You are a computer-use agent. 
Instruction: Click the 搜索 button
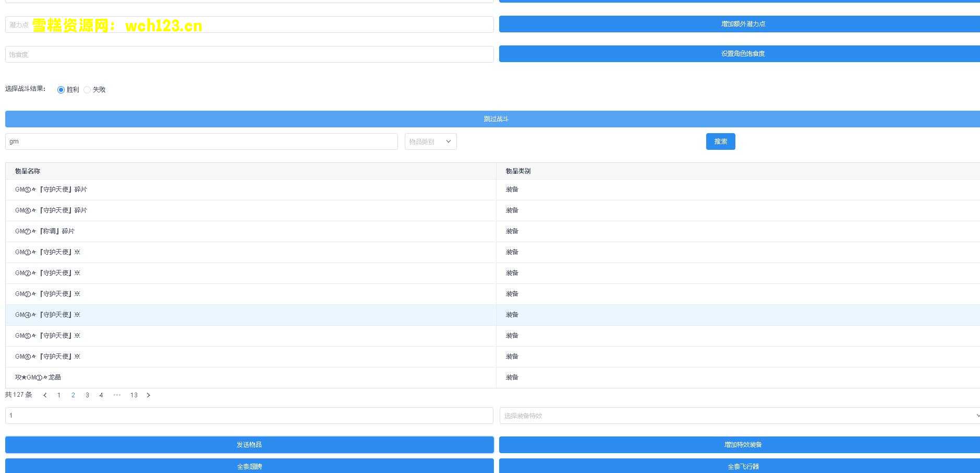tap(720, 141)
